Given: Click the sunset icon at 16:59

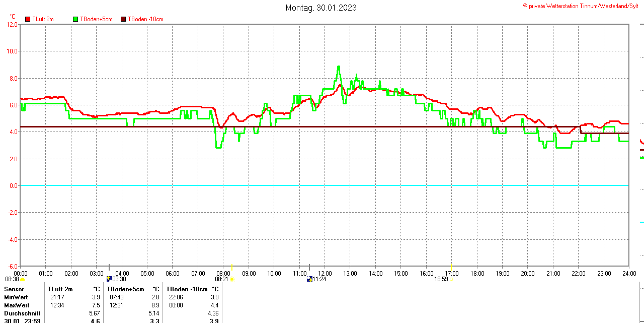Looking at the screenshot, I should pos(450,279).
